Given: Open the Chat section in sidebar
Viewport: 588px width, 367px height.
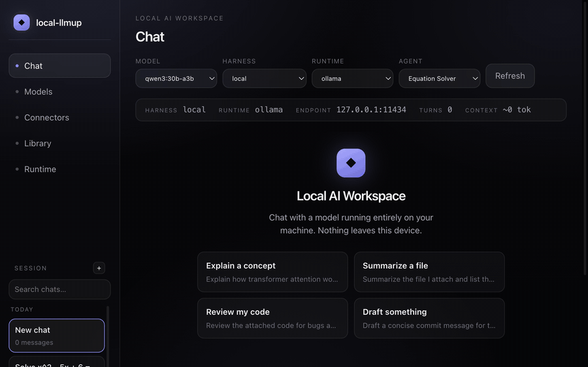Looking at the screenshot, I should pos(59,65).
